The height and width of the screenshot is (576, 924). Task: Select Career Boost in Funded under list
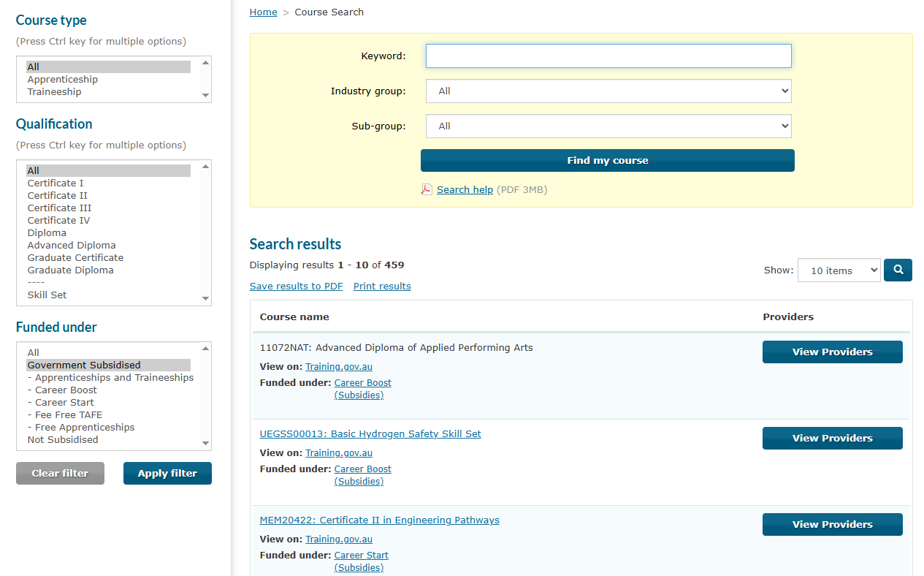pyautogui.click(x=109, y=390)
